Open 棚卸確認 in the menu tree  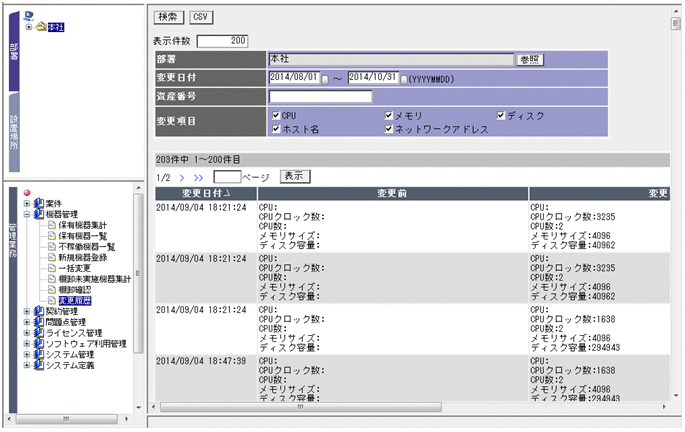click(75, 290)
